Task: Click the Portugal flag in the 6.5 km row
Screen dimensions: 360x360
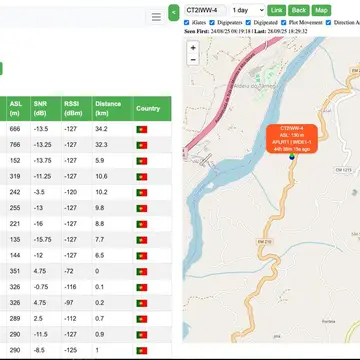Action: 142,256
